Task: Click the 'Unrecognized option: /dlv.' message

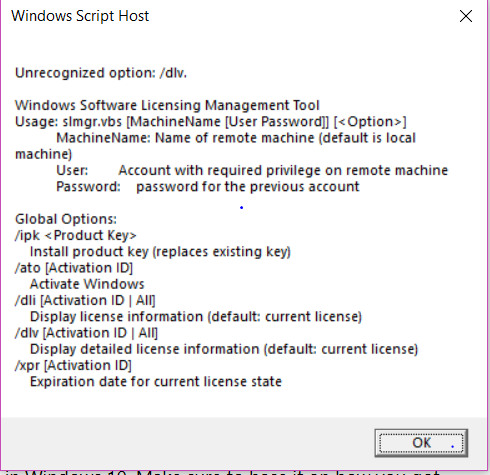Action: click(x=101, y=73)
